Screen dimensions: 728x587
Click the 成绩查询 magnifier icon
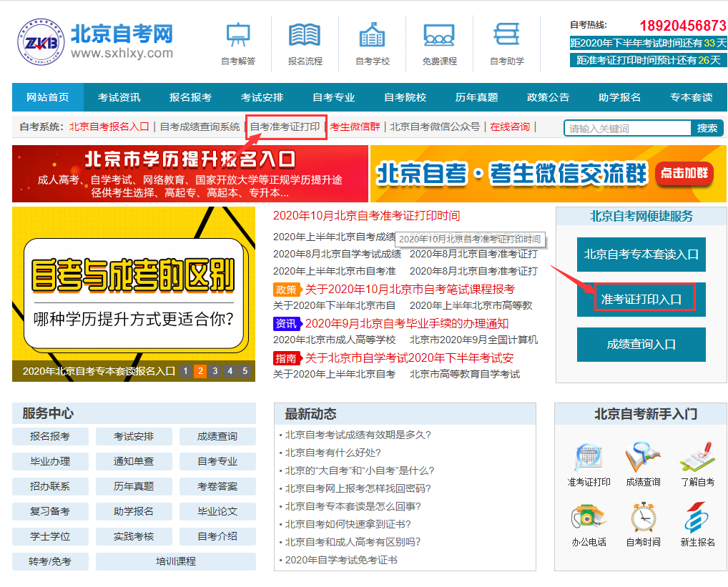tap(643, 458)
